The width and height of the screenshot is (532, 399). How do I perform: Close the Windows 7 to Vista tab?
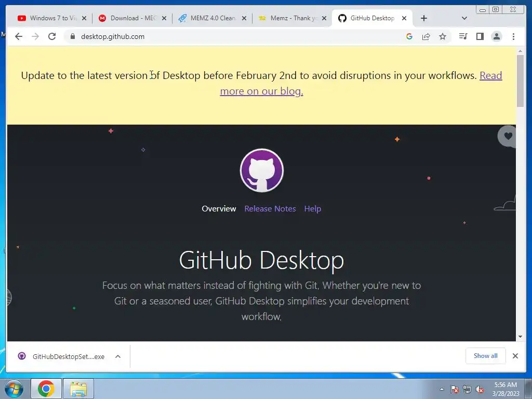84,18
